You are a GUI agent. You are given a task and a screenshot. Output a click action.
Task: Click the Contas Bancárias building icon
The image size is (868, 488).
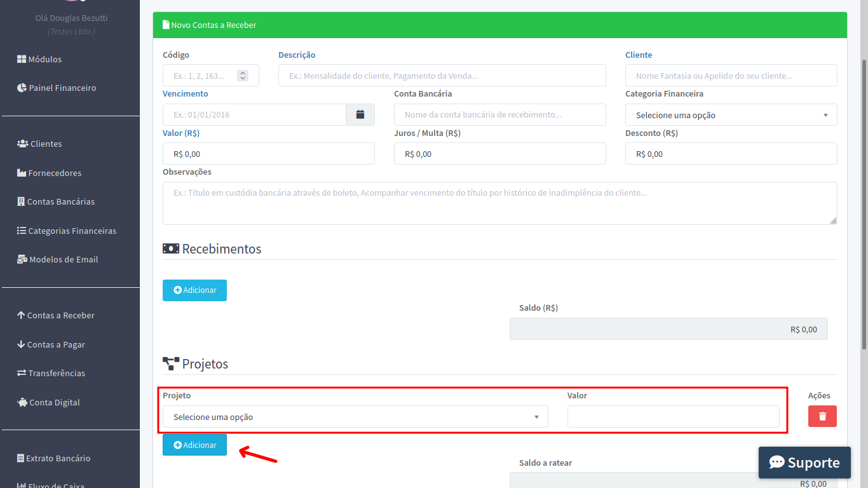click(x=21, y=201)
